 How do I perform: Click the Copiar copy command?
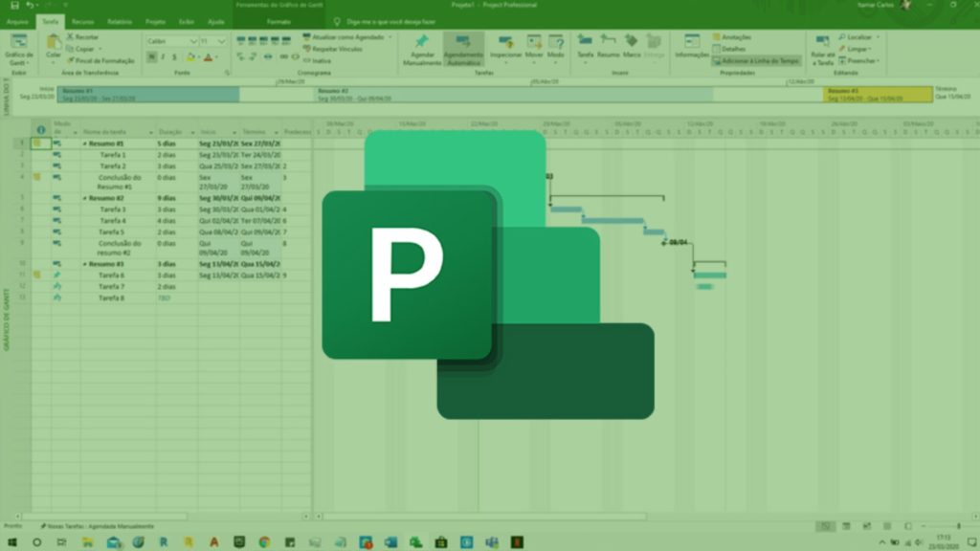82,49
